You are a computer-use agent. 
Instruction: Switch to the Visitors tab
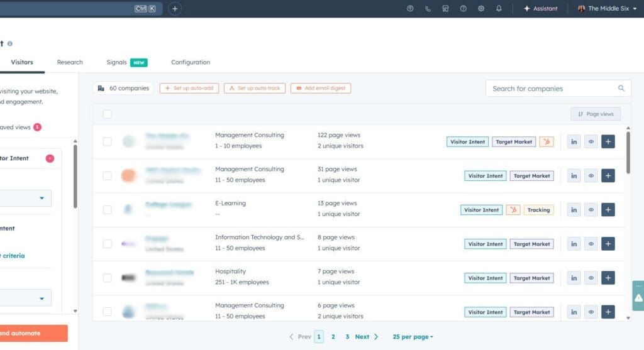pos(22,62)
